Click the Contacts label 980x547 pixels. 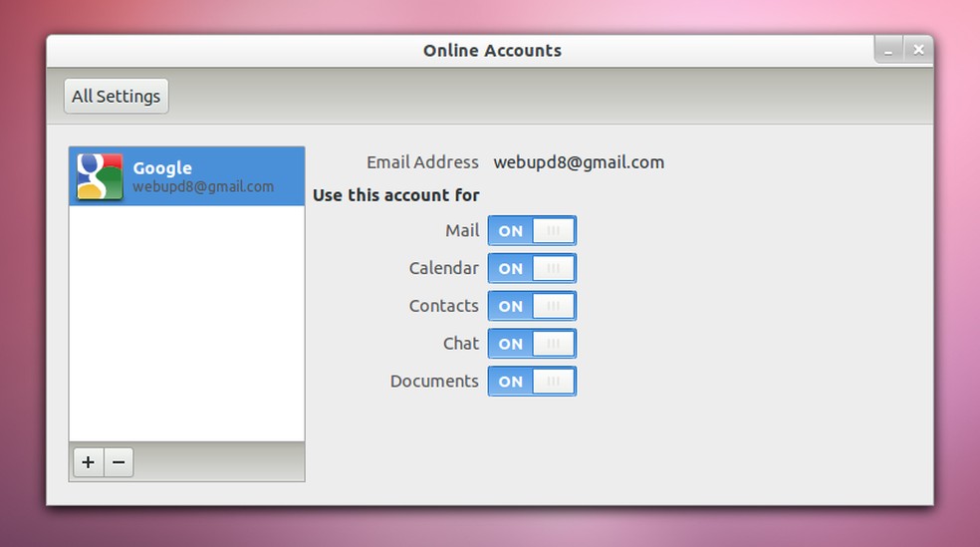point(444,306)
